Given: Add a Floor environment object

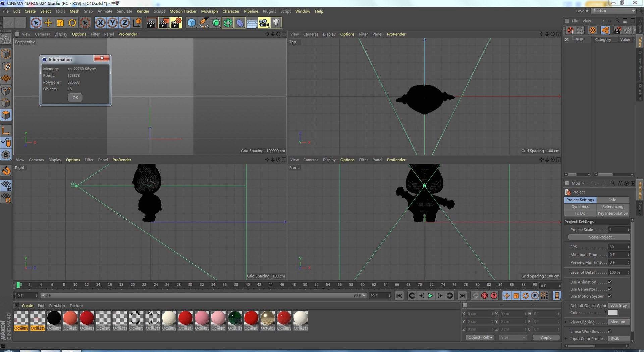Looking at the screenshot, I should pos(252,23).
